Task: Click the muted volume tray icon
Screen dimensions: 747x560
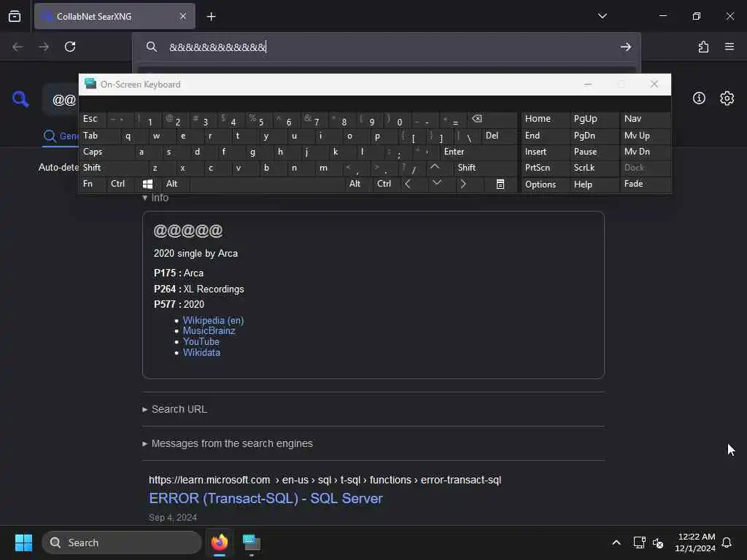Action: click(x=658, y=542)
